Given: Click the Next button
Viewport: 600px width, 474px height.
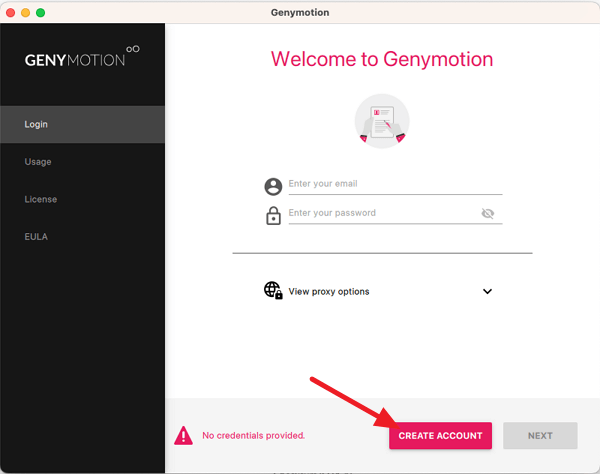Looking at the screenshot, I should (540, 436).
